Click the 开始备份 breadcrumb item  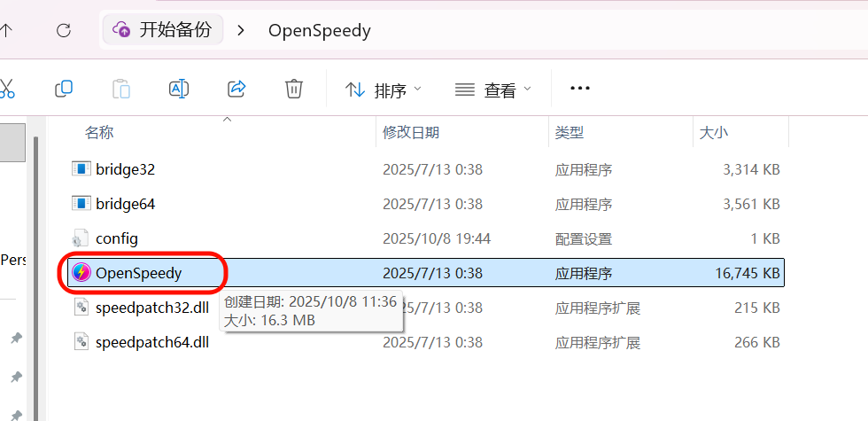(x=163, y=30)
